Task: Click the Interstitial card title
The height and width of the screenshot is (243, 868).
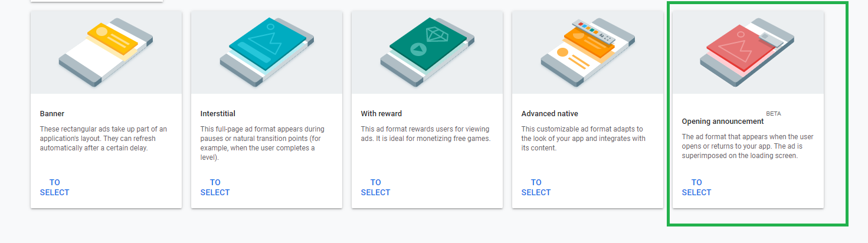Action: point(218,114)
